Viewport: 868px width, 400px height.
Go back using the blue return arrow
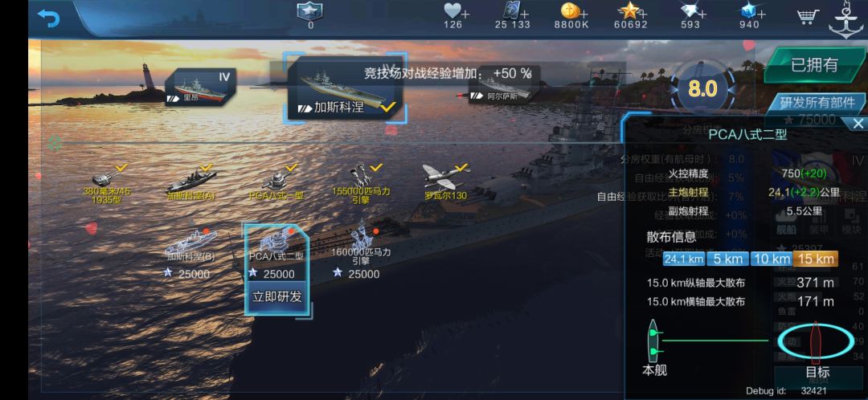pos(49,18)
